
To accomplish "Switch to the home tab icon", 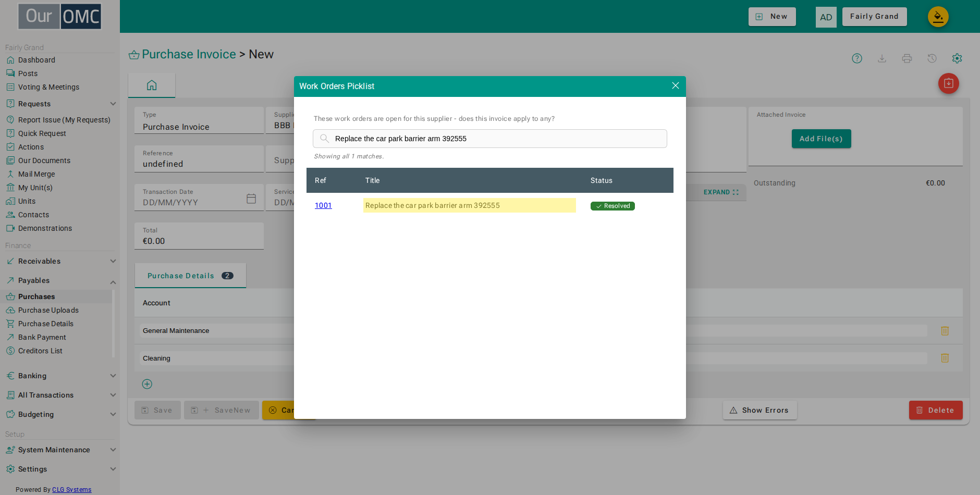I will (x=152, y=85).
